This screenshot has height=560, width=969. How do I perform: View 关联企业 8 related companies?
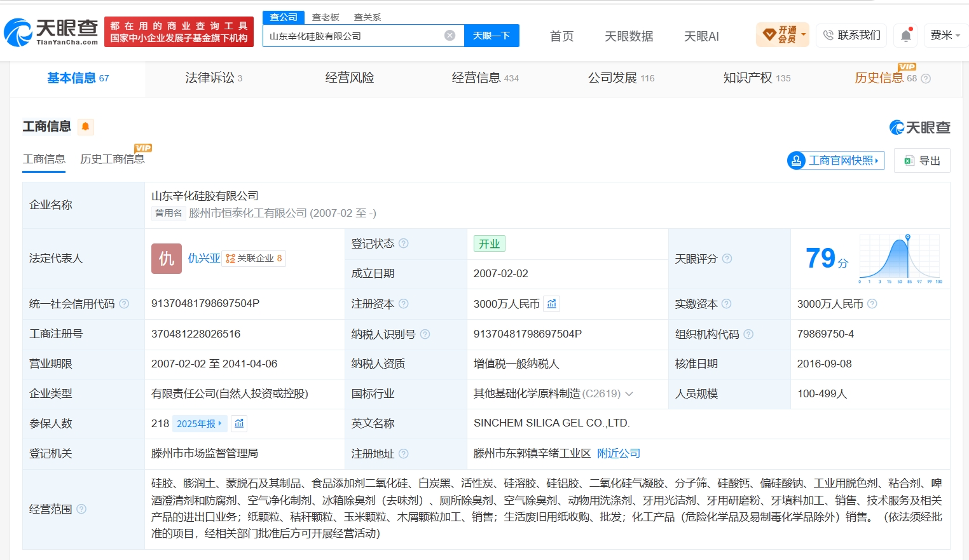click(x=254, y=259)
